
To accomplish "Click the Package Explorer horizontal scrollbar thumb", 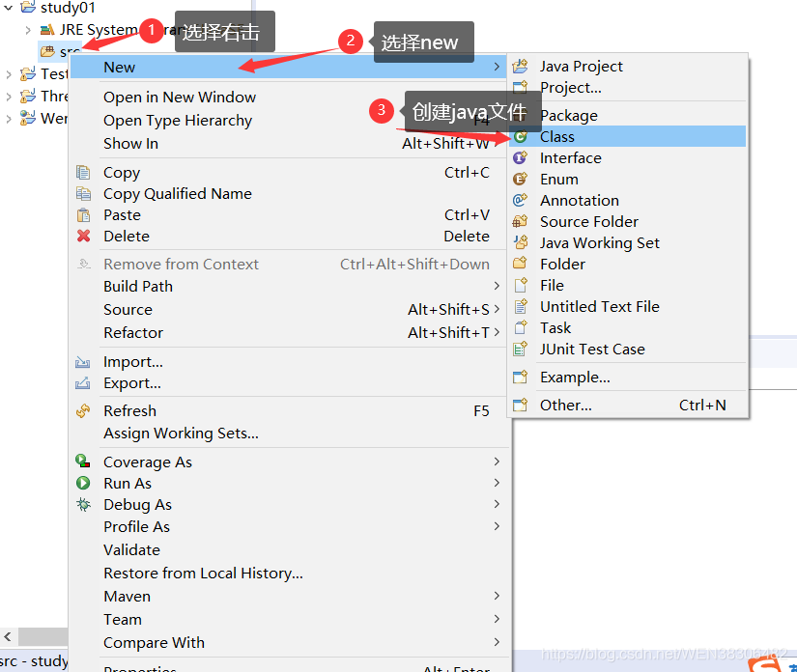I will (43, 636).
